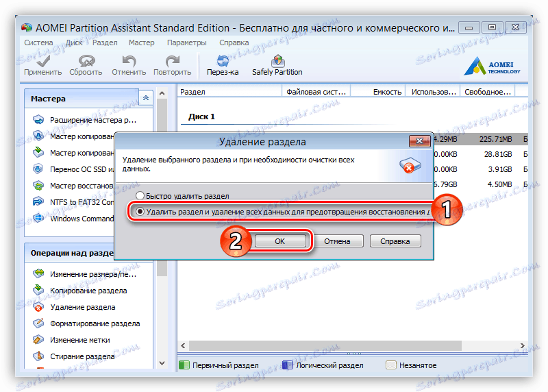Click the Отменить (Undo) arrow icon
Screen dimensions: 548x392
point(129,61)
